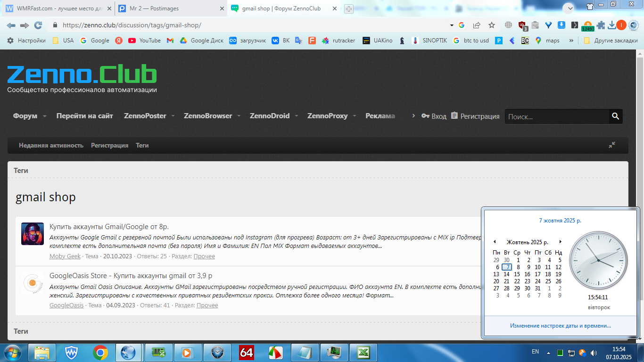Click Moby Geek author link

[x=65, y=256]
